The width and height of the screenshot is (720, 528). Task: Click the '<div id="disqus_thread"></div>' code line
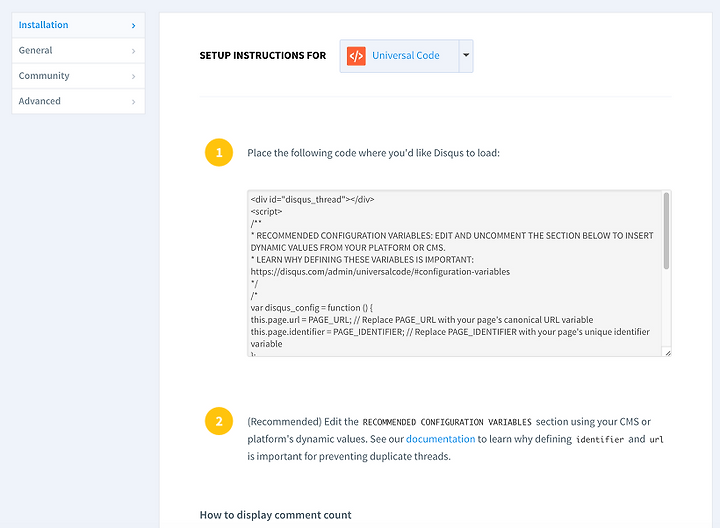(312, 200)
